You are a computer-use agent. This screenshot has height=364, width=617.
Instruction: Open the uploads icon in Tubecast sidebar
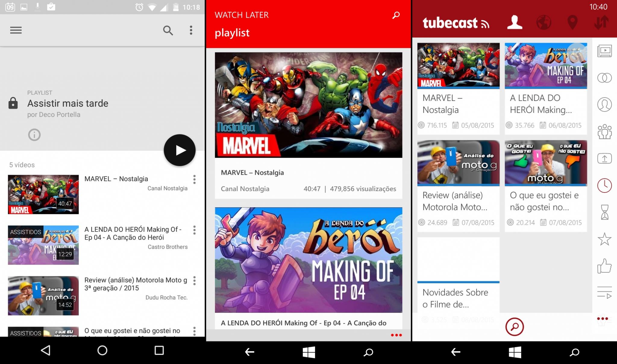point(604,158)
